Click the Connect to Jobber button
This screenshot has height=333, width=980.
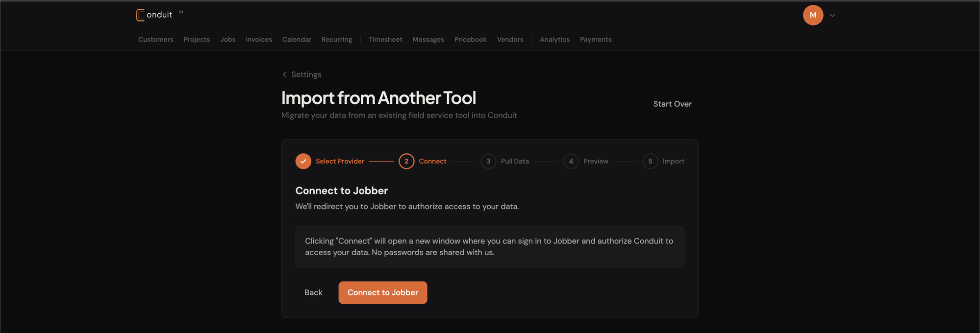coord(383,292)
